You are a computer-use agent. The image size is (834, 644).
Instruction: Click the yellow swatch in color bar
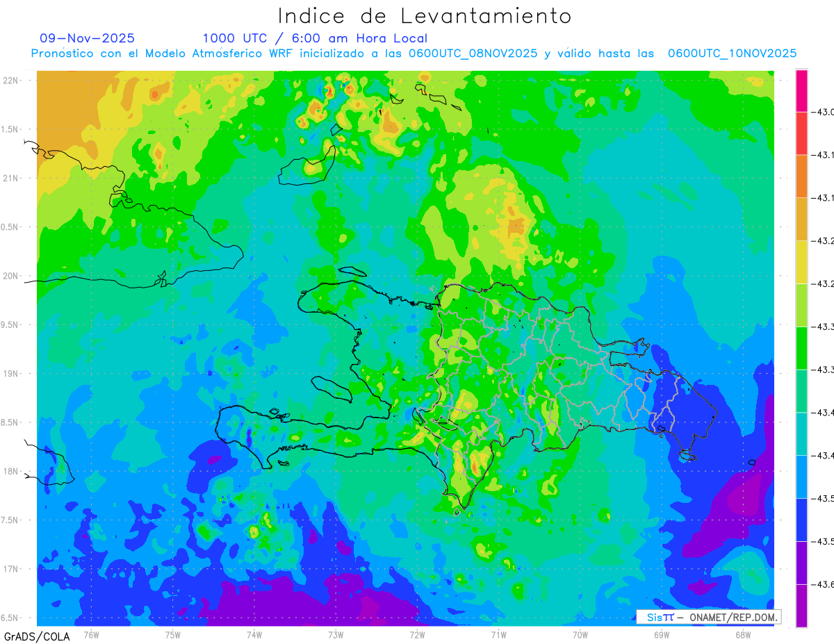[801, 262]
